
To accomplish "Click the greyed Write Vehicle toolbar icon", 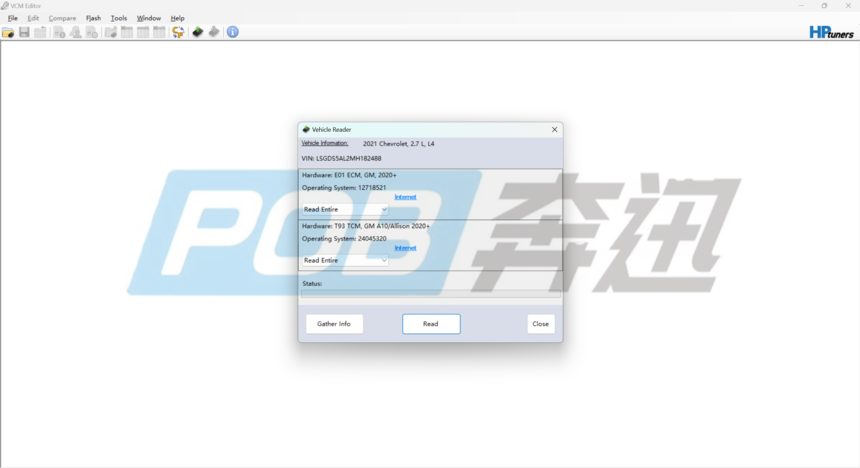I will [x=214, y=32].
